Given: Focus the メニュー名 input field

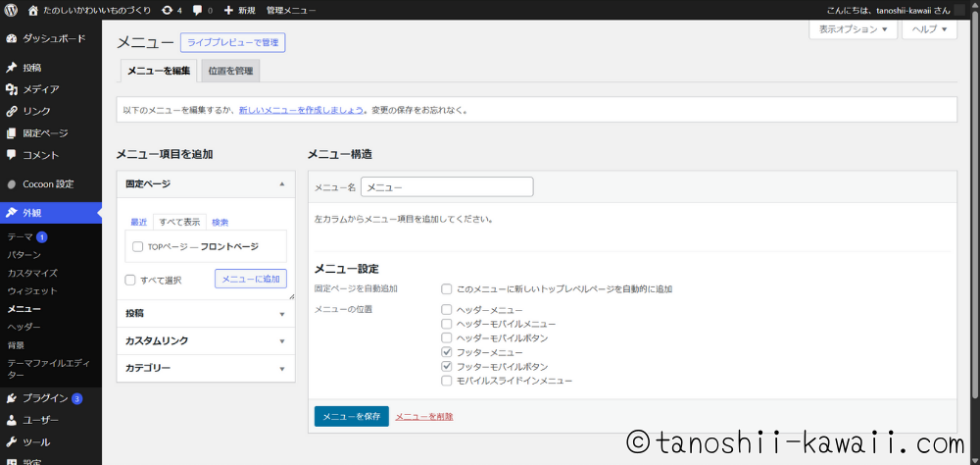Looking at the screenshot, I should pyautogui.click(x=447, y=186).
